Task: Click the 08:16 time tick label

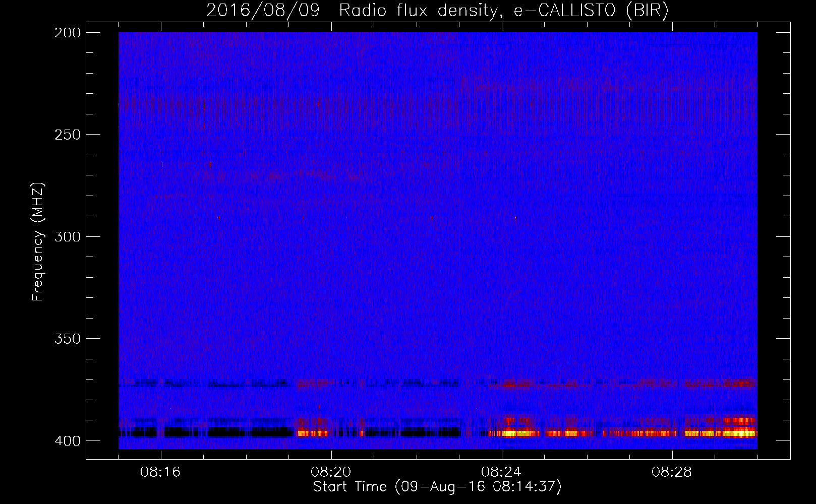Action: point(160,472)
